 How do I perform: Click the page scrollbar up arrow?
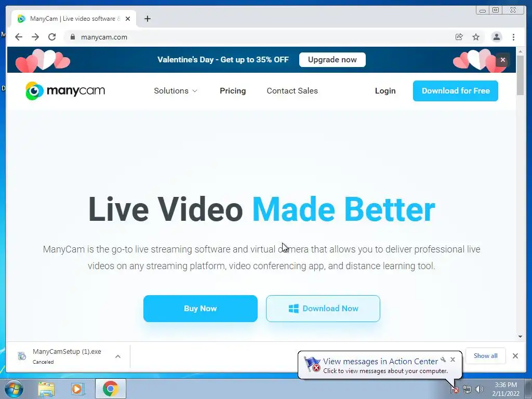coord(520,51)
